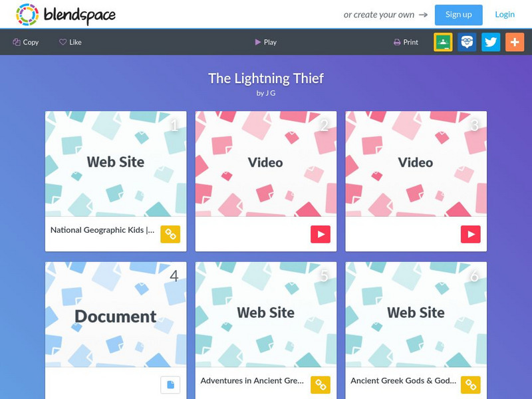532x399 pixels.
Task: Like this lesson with the heart
Action: point(70,42)
